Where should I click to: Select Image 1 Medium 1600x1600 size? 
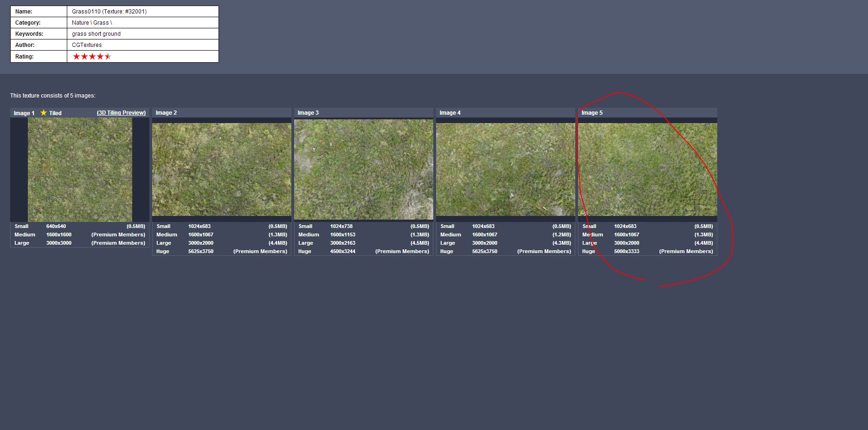pyautogui.click(x=59, y=235)
